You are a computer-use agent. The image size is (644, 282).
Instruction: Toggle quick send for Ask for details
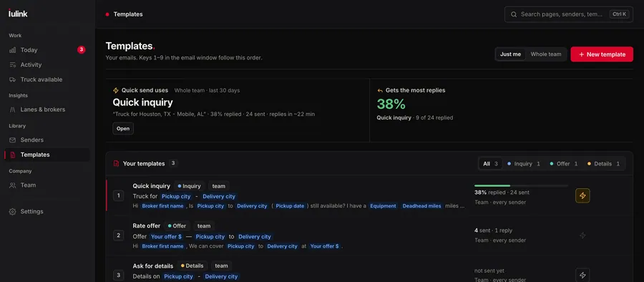point(582,275)
